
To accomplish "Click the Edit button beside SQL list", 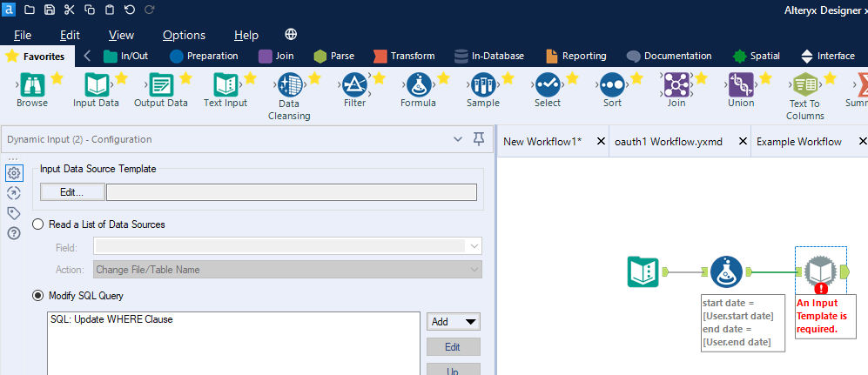I will click(454, 347).
